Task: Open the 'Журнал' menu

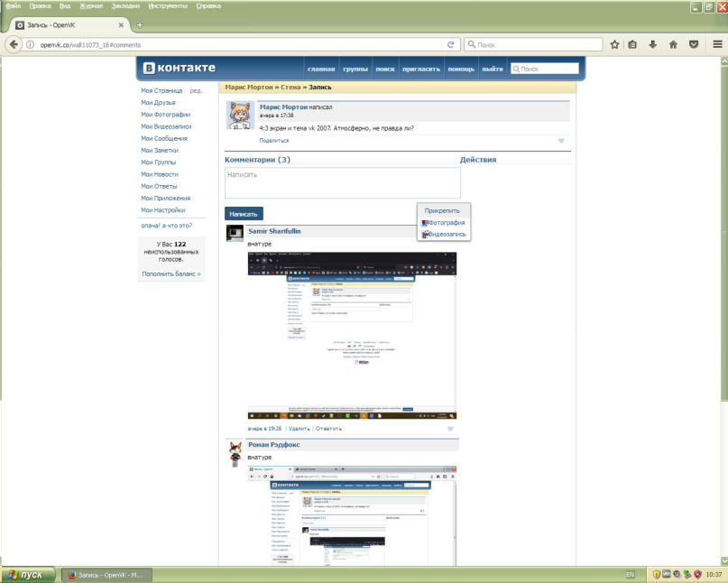Action: (x=91, y=6)
